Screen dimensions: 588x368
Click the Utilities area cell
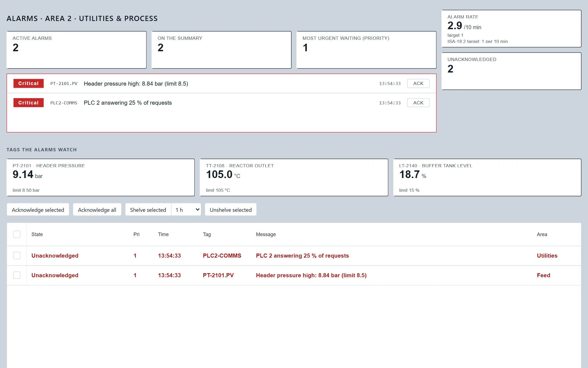point(547,256)
